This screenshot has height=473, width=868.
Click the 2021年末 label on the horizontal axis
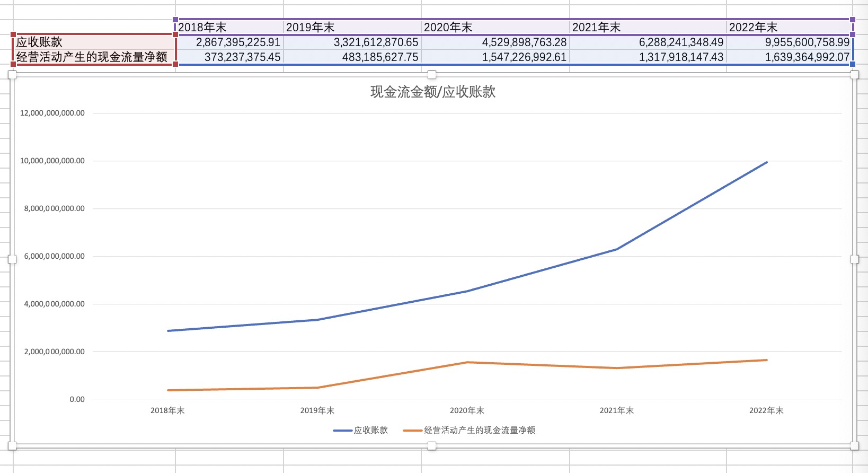tap(616, 411)
